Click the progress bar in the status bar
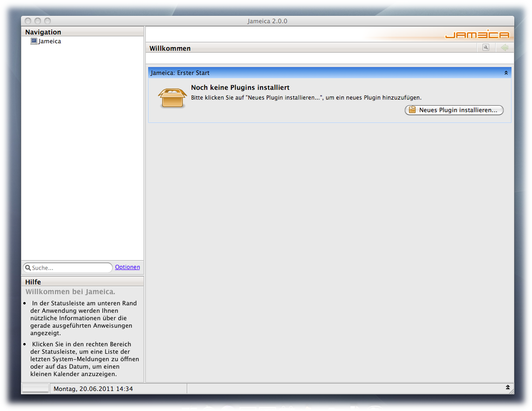The width and height of the screenshot is (532, 411). [35, 388]
